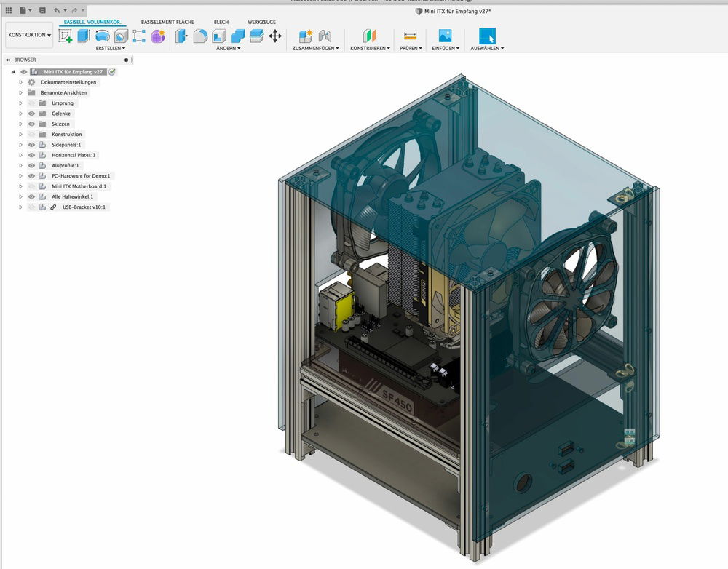
Task: Open the data panel grid icon
Action: tap(9, 10)
